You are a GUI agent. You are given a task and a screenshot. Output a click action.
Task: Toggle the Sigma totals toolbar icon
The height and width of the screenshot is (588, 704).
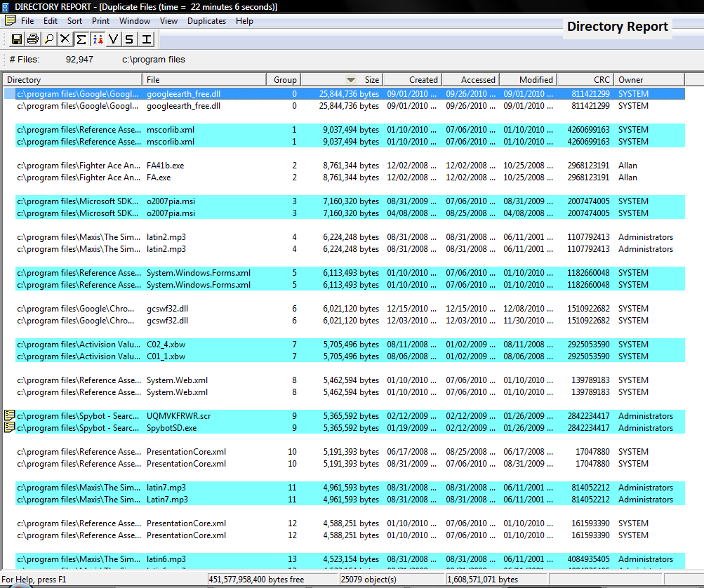click(81, 39)
